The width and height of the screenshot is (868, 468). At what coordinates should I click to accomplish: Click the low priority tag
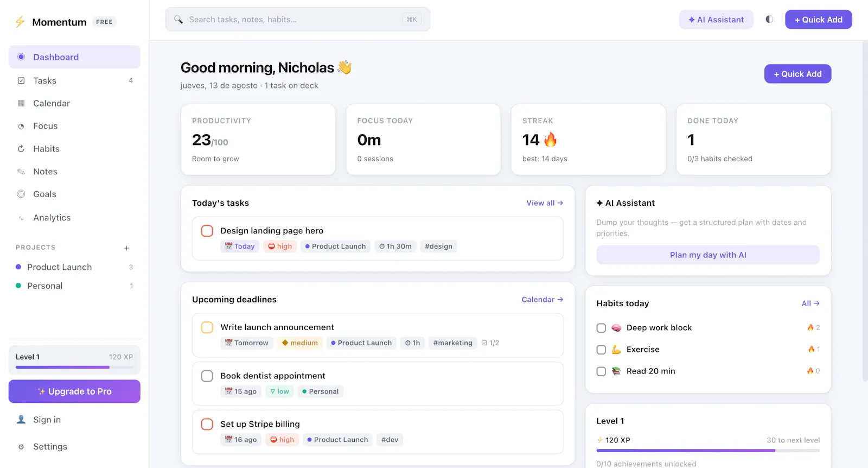(x=279, y=391)
